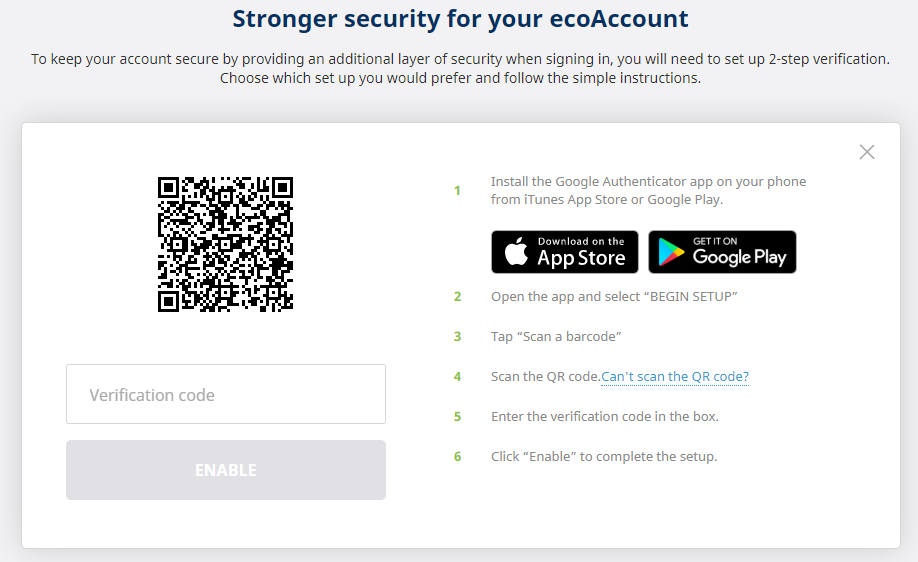Click the step number 1 marker
The image size is (918, 562).
coord(458,190)
